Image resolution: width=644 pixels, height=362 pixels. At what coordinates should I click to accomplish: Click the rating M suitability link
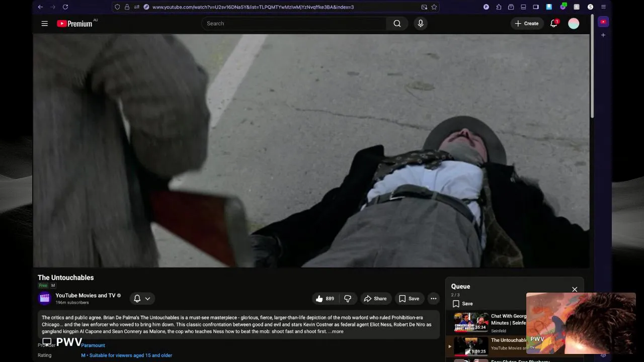pyautogui.click(x=127, y=355)
